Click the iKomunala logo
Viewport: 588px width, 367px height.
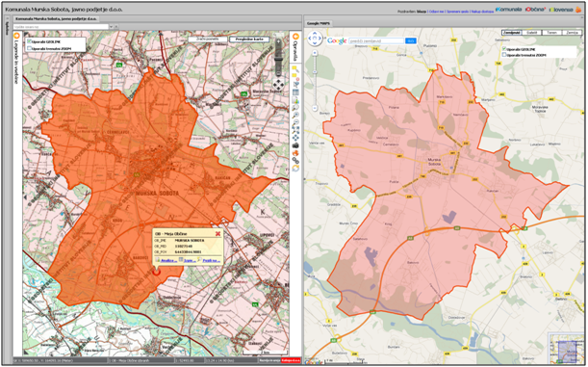[508, 10]
